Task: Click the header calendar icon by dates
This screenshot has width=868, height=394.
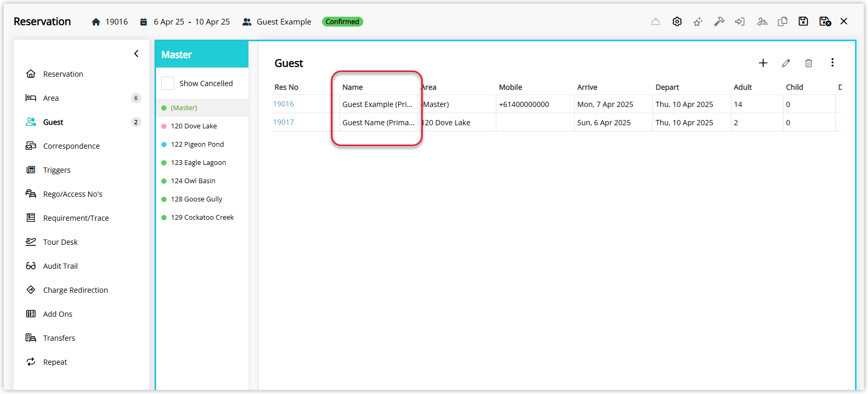Action: [x=144, y=22]
